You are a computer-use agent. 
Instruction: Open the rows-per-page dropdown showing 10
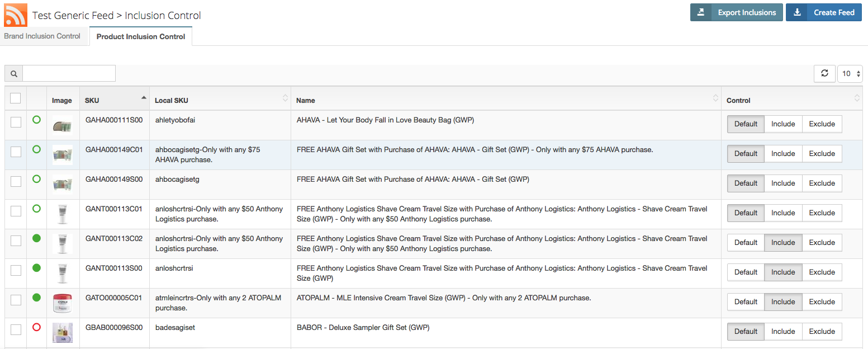click(850, 73)
